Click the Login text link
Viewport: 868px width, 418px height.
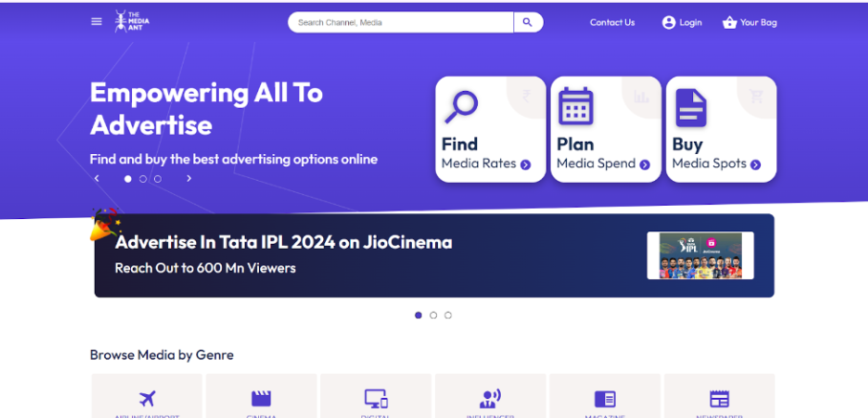691,23
